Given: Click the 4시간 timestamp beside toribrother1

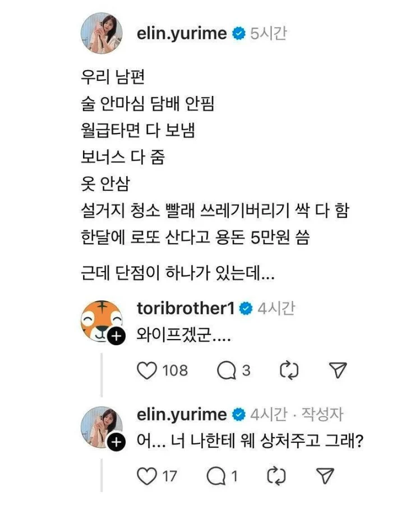Looking at the screenshot, I should (276, 308).
